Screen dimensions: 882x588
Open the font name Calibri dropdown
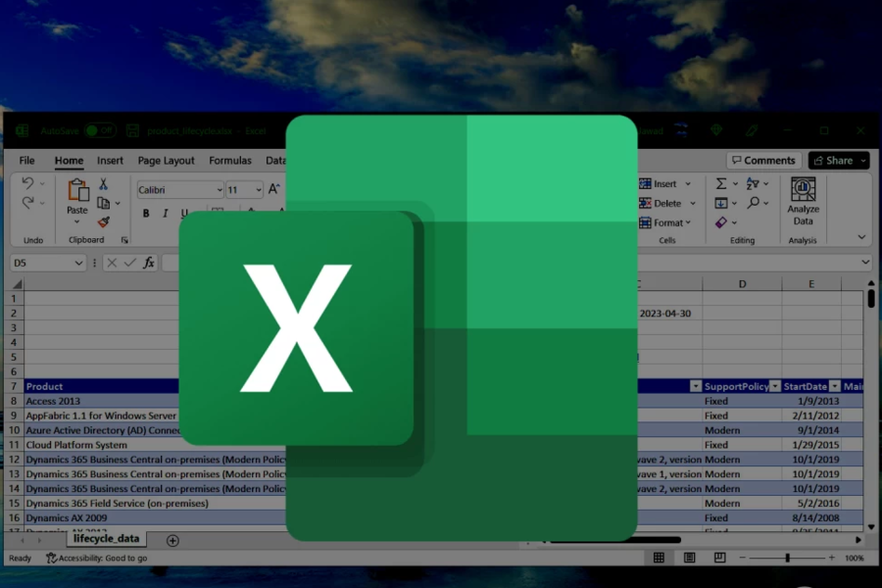[x=220, y=190]
